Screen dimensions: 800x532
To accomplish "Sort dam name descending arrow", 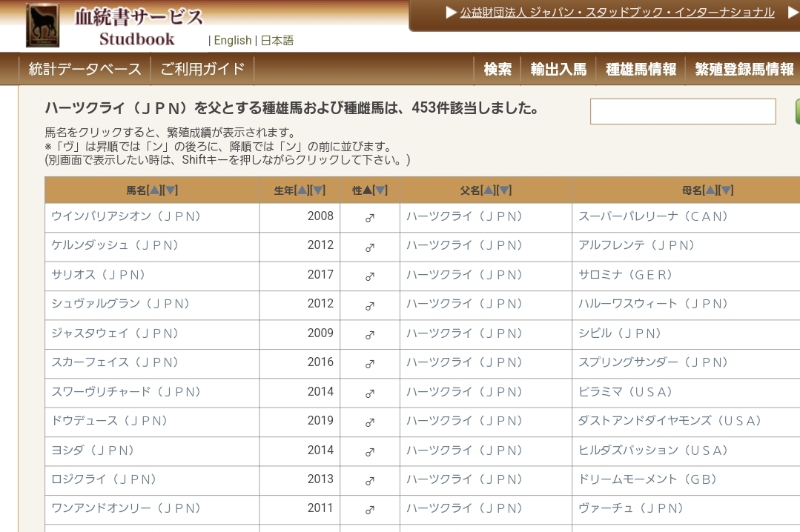I will (727, 190).
